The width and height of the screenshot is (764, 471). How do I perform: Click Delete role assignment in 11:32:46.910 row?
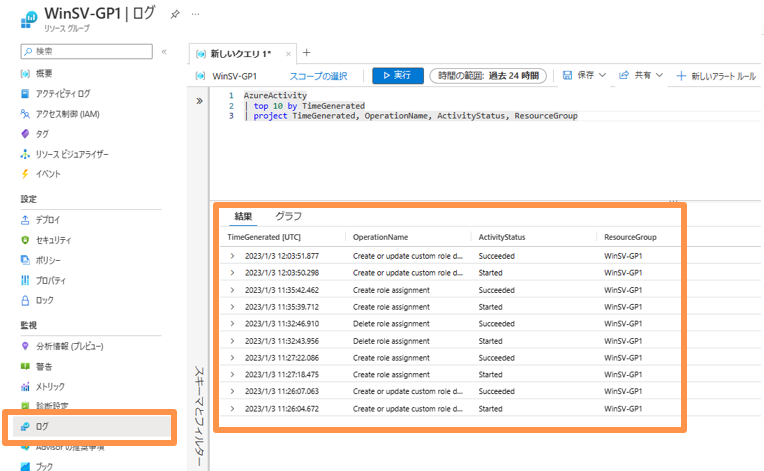391,324
